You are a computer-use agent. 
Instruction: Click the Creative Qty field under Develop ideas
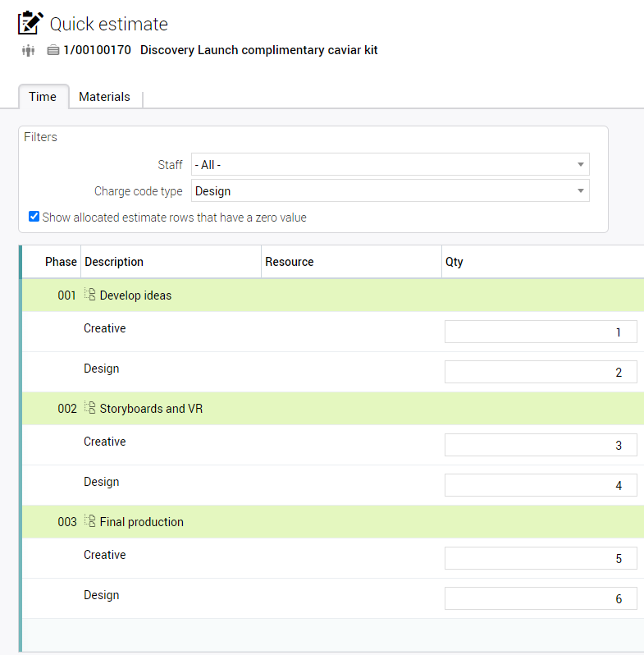[x=540, y=332]
